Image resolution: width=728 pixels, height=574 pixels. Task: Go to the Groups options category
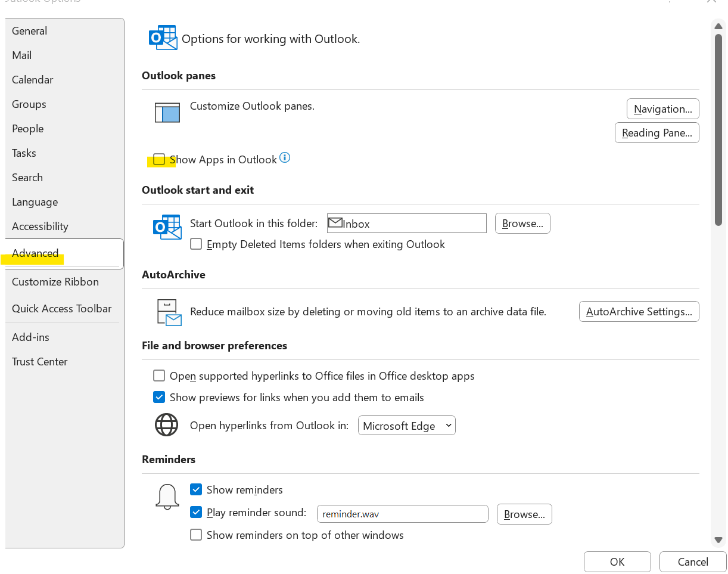tap(64, 104)
